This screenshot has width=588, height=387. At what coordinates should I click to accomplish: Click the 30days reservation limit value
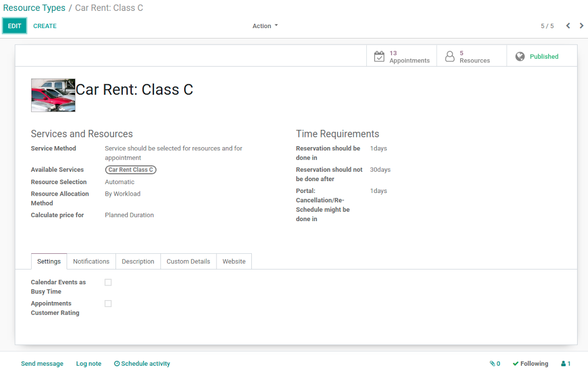pyautogui.click(x=380, y=170)
